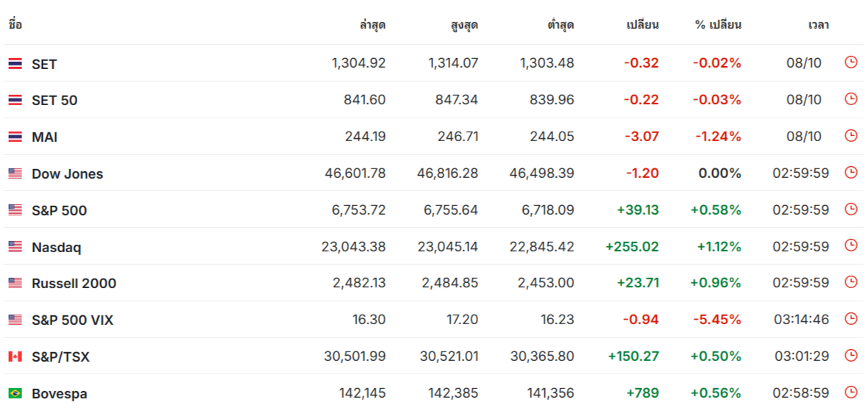Click the clock icon in the S&P/TSX row

tap(851, 356)
